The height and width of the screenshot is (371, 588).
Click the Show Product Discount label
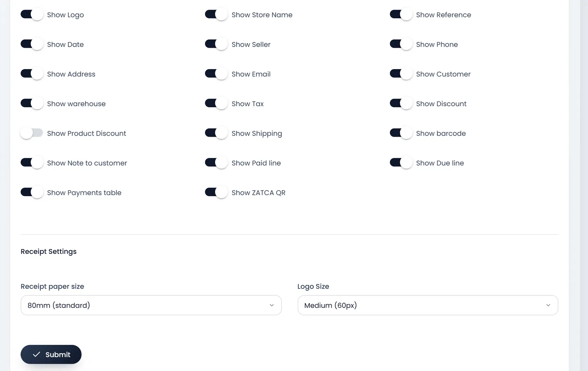tap(86, 133)
